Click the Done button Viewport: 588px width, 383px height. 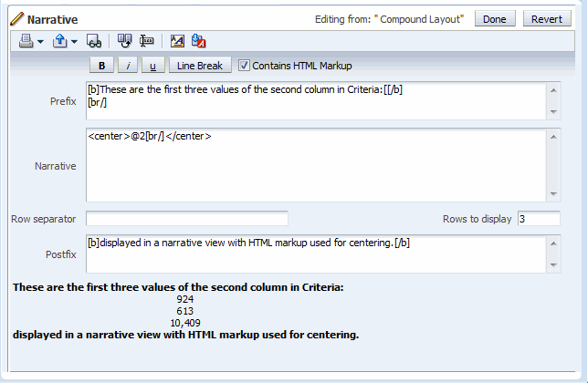click(x=494, y=19)
